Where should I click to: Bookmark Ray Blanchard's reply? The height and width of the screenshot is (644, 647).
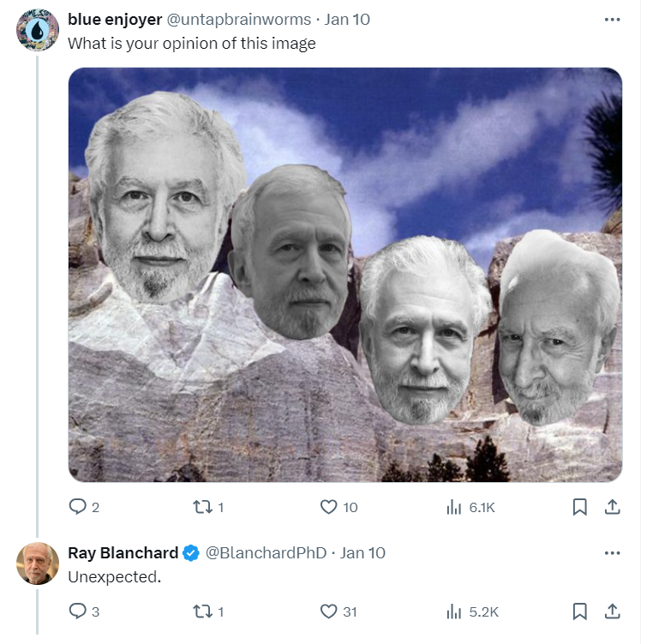click(x=580, y=611)
